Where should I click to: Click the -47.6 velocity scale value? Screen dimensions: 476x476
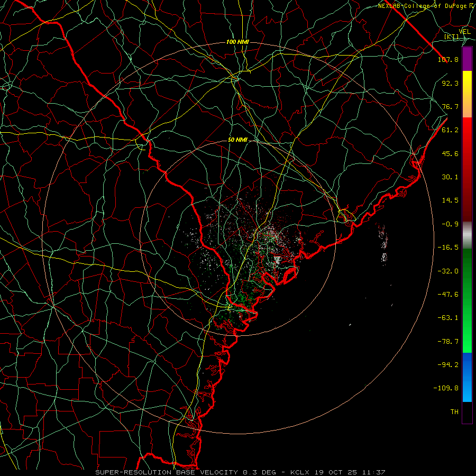click(x=448, y=295)
